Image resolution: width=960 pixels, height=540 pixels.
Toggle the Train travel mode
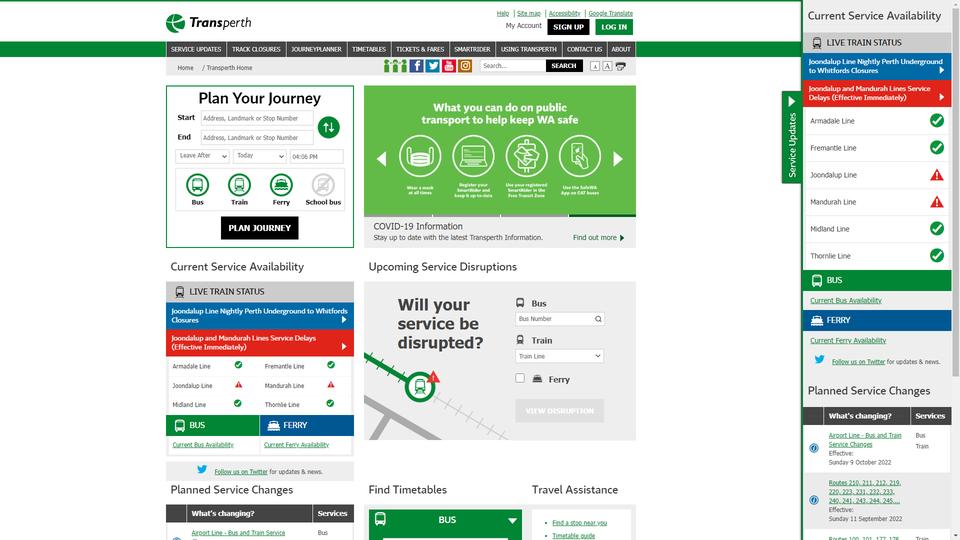(239, 189)
